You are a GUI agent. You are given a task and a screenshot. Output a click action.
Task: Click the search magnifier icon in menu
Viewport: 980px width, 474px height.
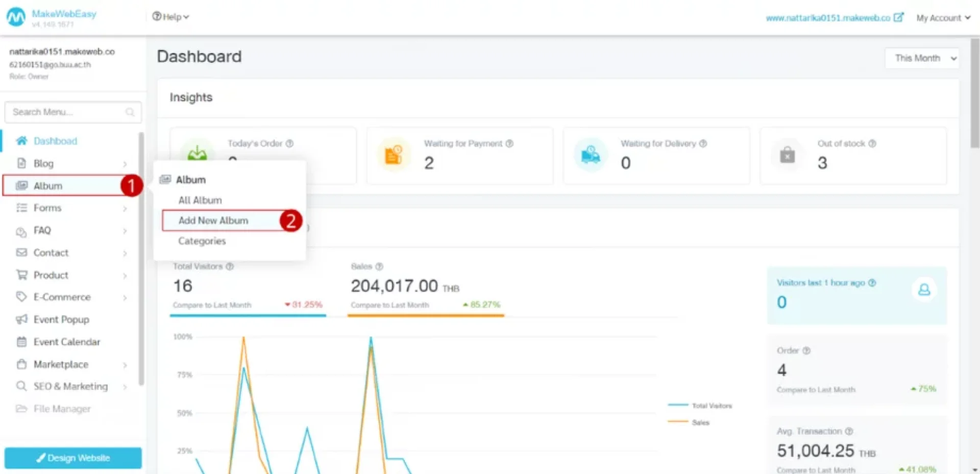(x=130, y=112)
